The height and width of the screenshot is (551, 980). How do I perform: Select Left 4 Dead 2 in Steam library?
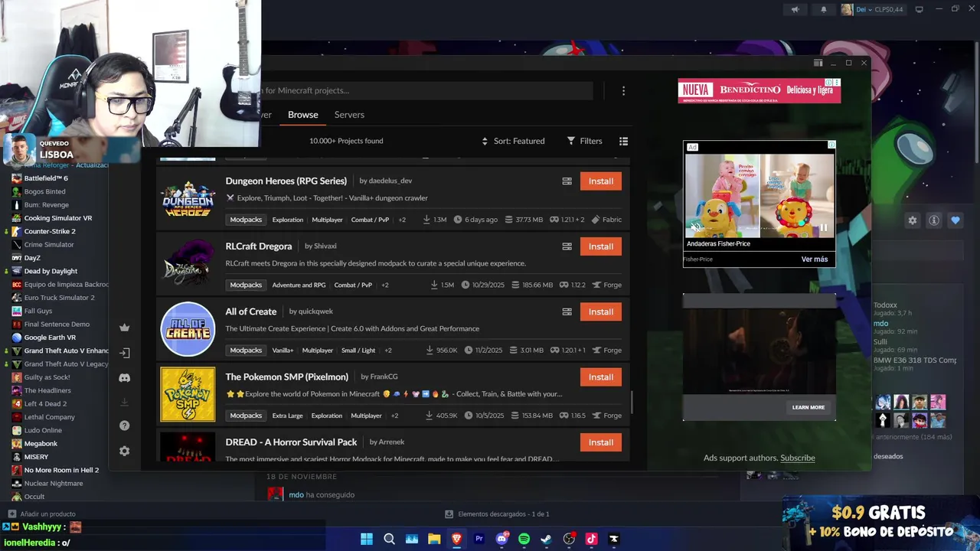pyautogui.click(x=45, y=404)
